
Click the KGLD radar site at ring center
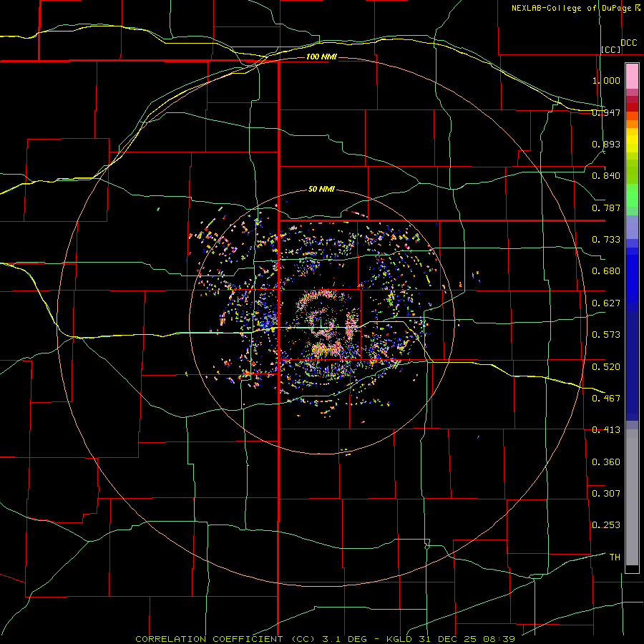321,323
